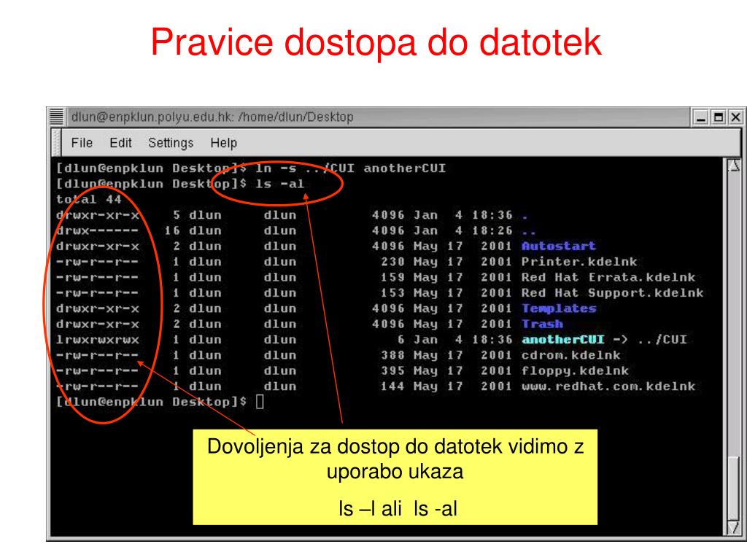Image resolution: width=747 pixels, height=560 pixels.
Task: Maximize the terminal window
Action: [718, 117]
